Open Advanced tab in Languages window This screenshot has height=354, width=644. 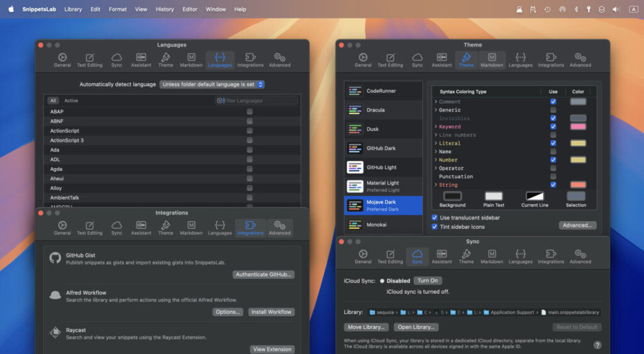tap(280, 60)
